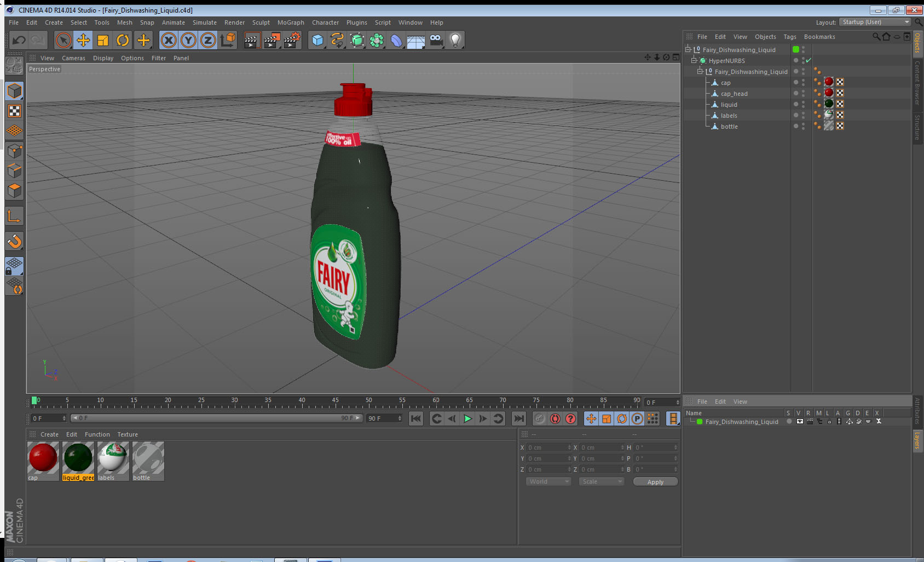Add a camera object
Screen dimensions: 924x562
[x=436, y=40]
